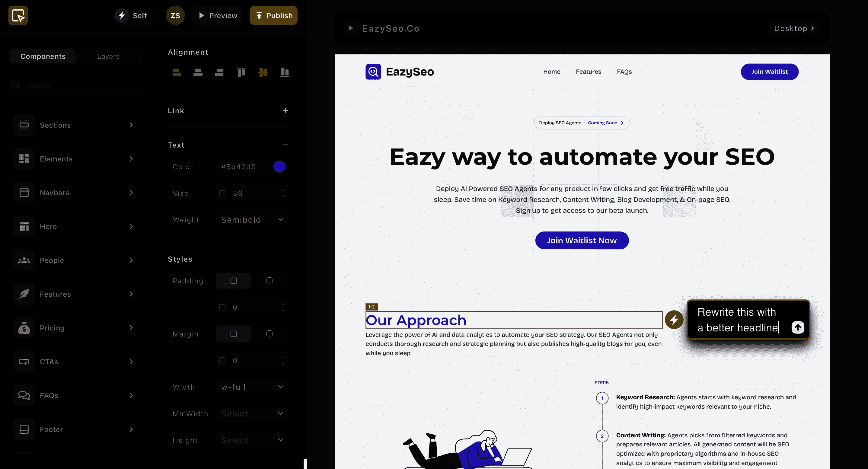868x469 pixels.
Task: Submit the AI prompt with the arrow icon
Action: (x=798, y=327)
